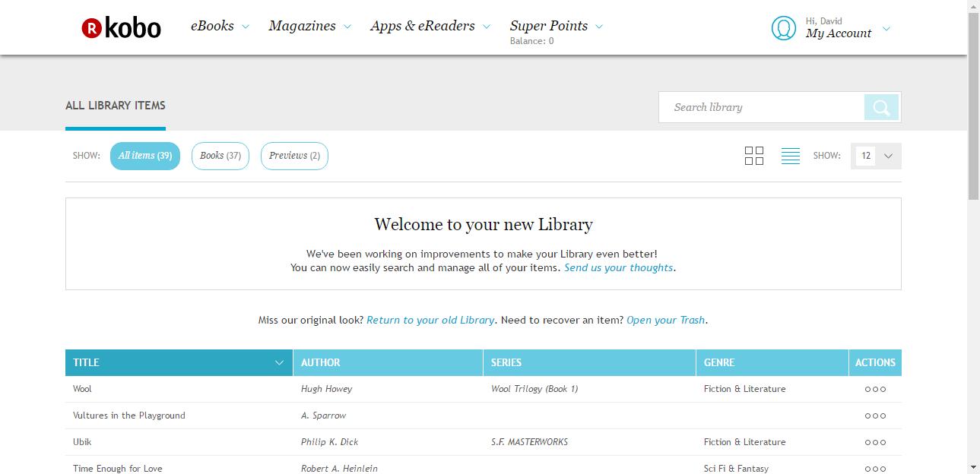The image size is (980, 474).
Task: Sort by Genre column header
Action: point(772,362)
